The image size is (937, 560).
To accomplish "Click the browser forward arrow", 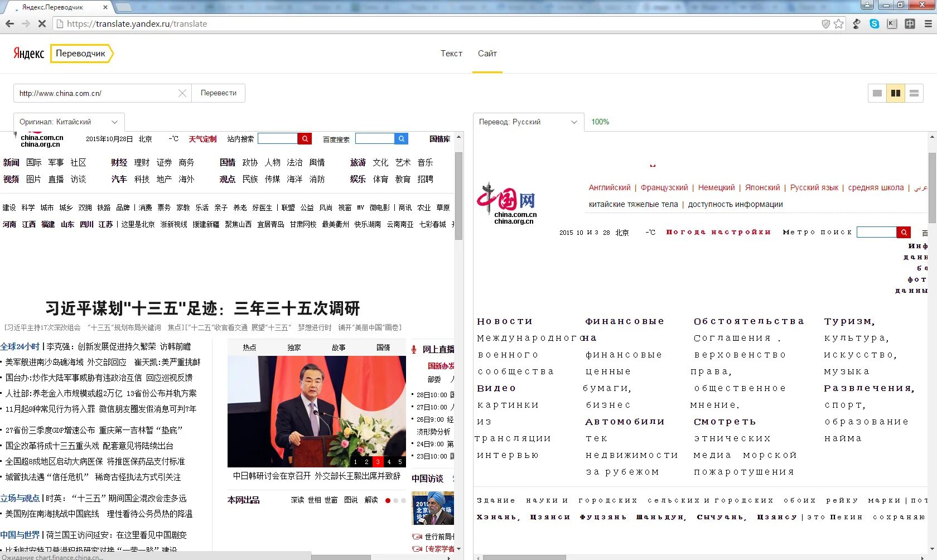I will pos(26,24).
